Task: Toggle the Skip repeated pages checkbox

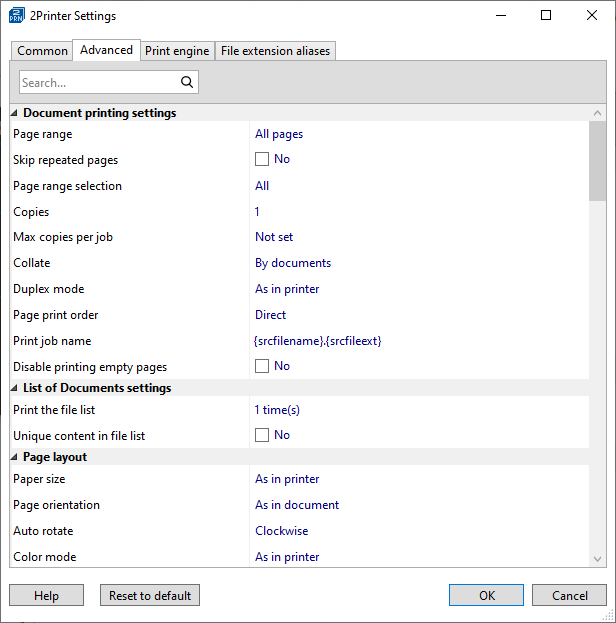Action: (262, 160)
